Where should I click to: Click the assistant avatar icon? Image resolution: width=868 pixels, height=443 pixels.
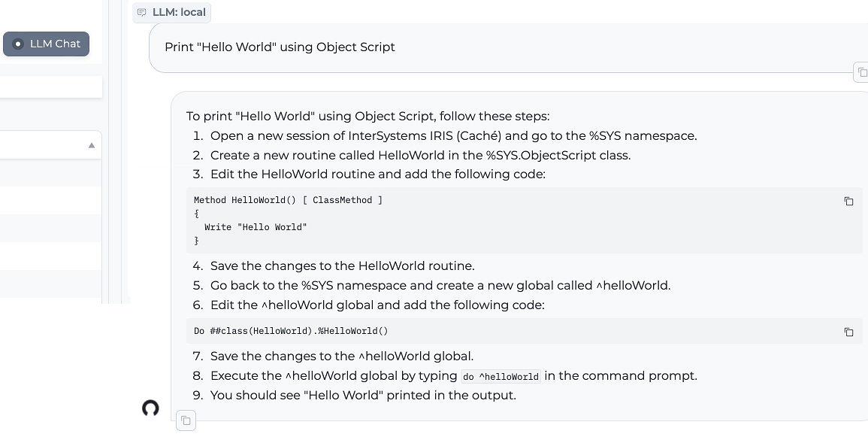pyautogui.click(x=150, y=408)
